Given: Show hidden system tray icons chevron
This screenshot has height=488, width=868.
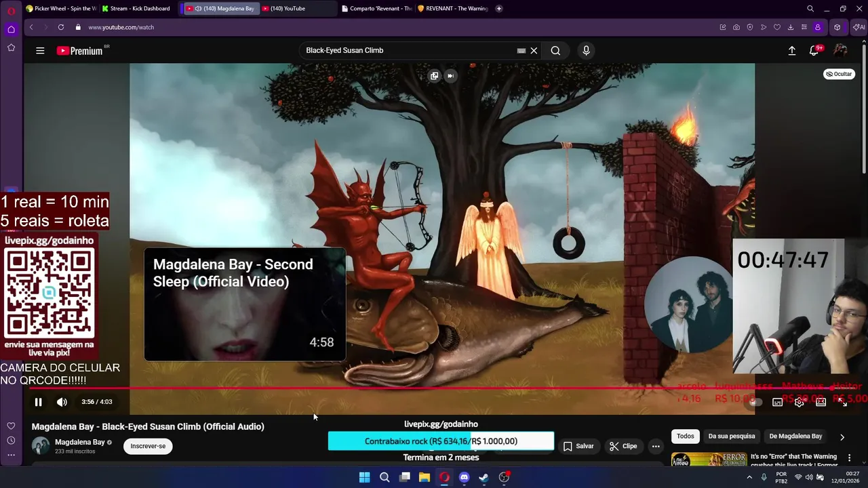Looking at the screenshot, I should 749,477.
